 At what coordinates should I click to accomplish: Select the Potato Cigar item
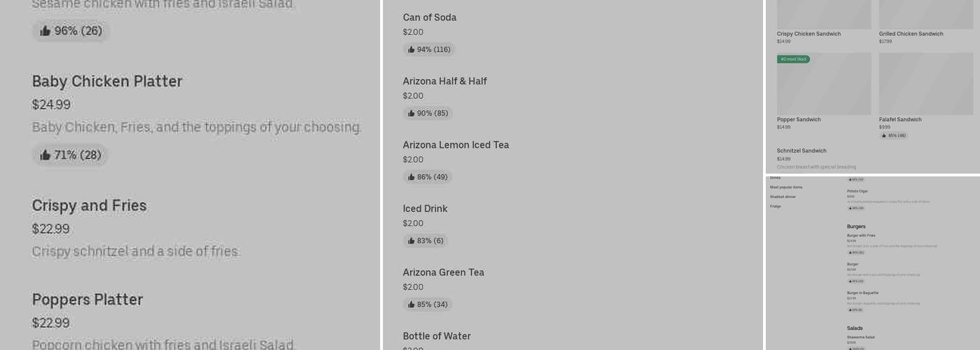pos(857,191)
